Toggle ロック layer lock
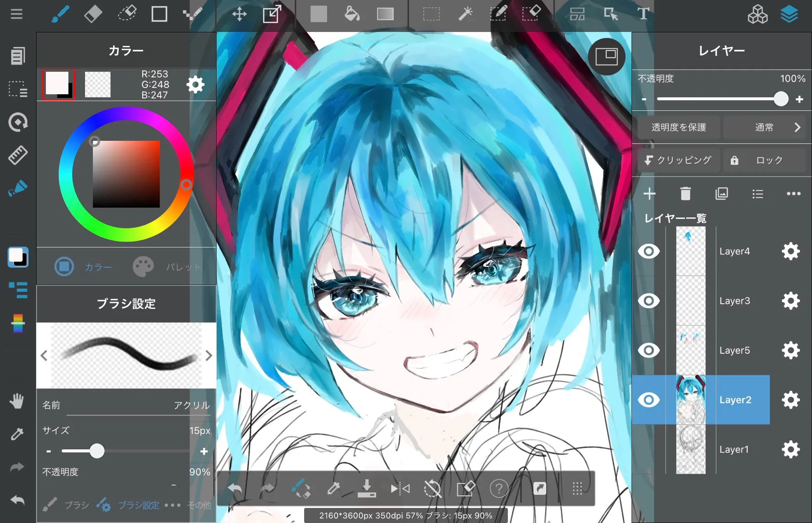The width and height of the screenshot is (812, 523). [x=764, y=160]
